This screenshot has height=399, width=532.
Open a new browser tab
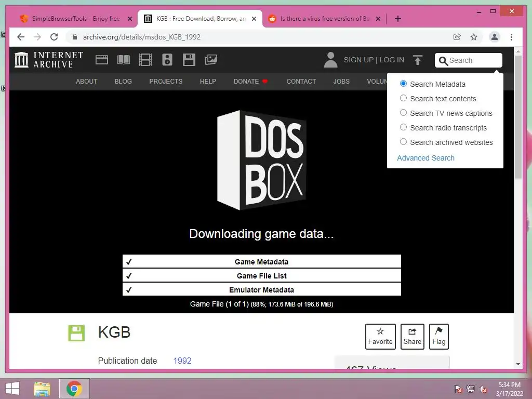398,19
